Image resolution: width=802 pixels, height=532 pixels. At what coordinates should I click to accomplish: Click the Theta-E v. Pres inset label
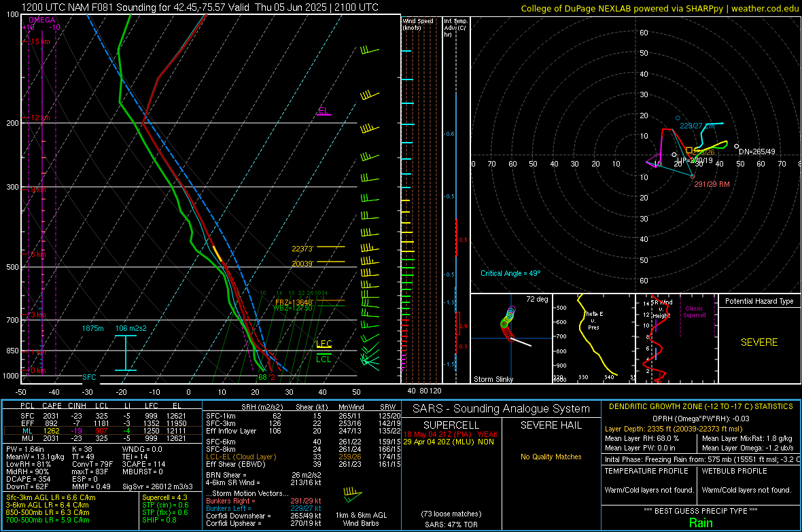[593, 320]
